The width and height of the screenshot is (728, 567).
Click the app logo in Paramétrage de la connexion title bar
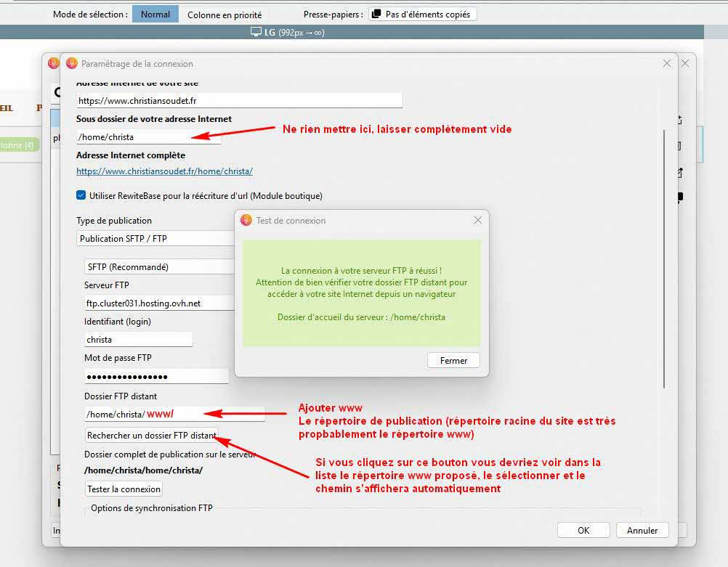point(71,63)
